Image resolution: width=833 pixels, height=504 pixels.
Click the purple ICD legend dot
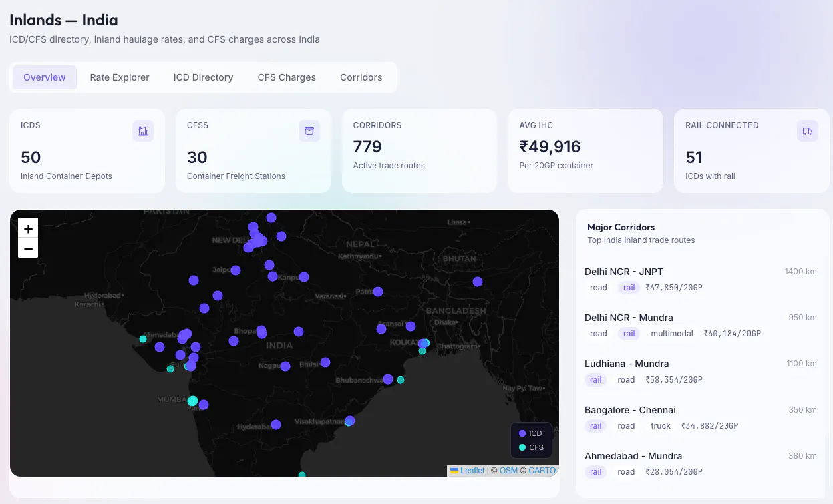coord(522,433)
